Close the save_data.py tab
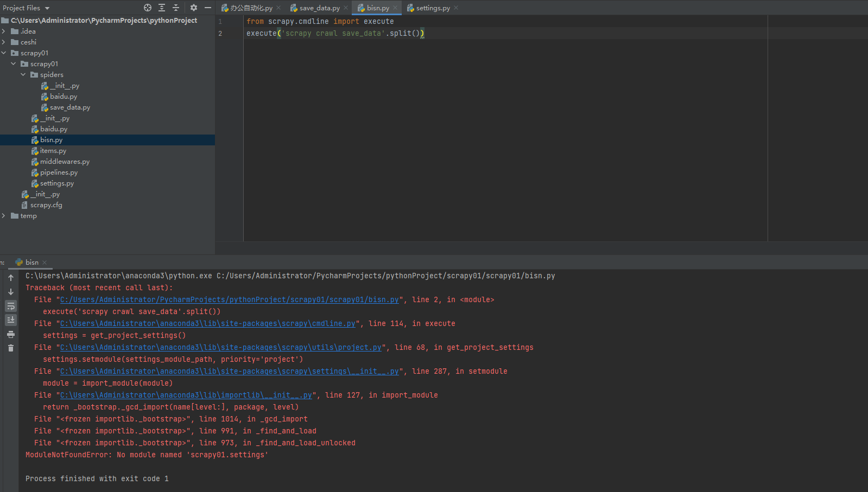This screenshot has height=492, width=868. click(346, 8)
